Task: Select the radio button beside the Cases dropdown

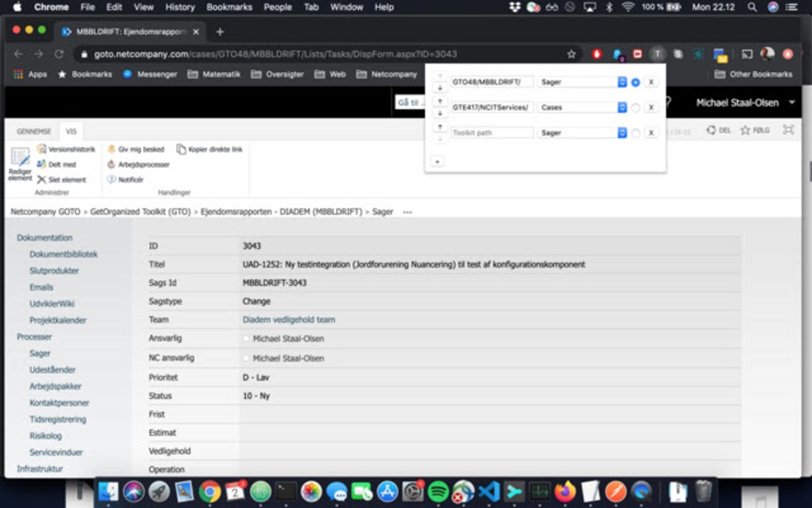Action: point(634,107)
